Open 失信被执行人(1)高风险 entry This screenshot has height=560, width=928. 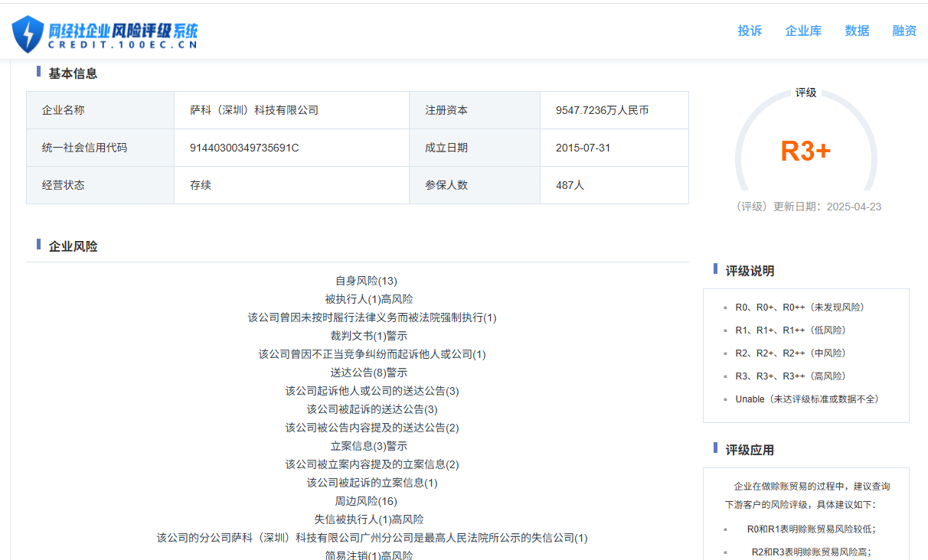369,519
